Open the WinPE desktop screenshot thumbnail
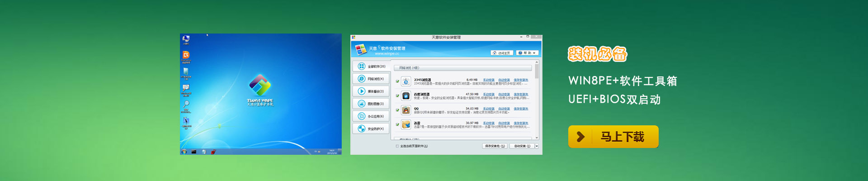 (x=261, y=94)
